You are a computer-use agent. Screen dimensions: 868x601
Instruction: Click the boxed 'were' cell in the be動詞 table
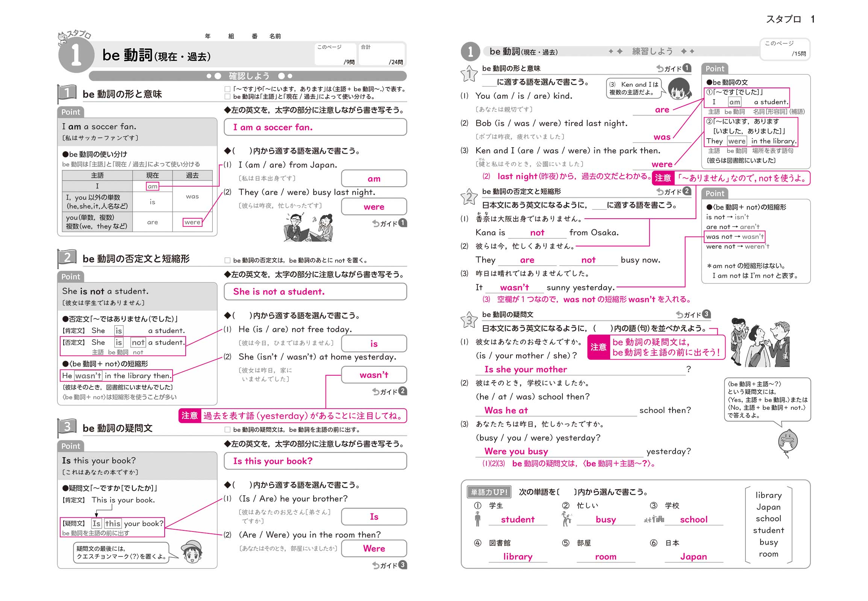pyautogui.click(x=192, y=222)
